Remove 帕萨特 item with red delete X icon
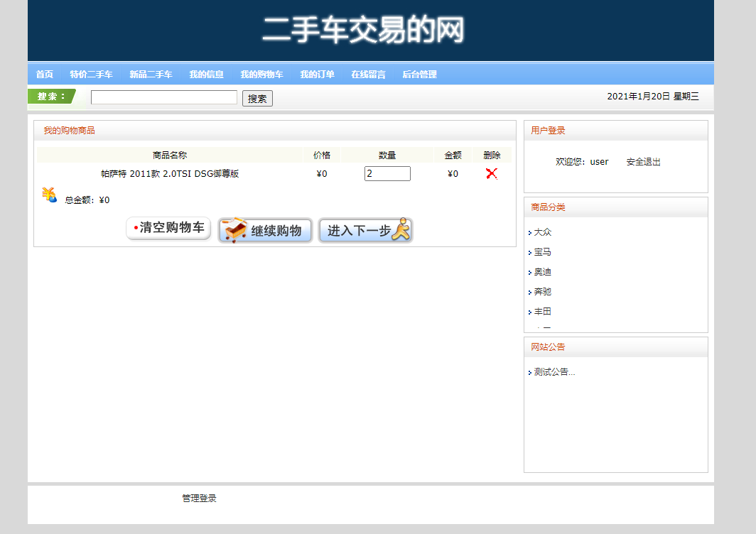The width and height of the screenshot is (756, 534). (491, 173)
